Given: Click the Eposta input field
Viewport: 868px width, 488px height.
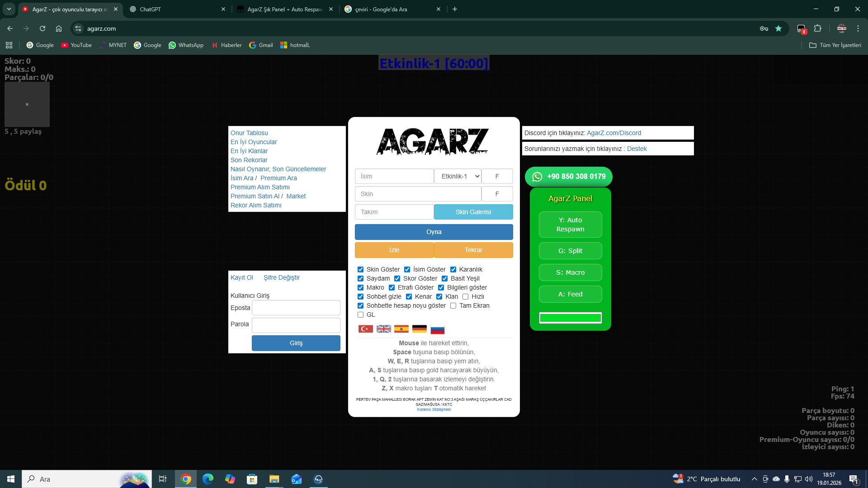Looking at the screenshot, I should click(x=296, y=308).
